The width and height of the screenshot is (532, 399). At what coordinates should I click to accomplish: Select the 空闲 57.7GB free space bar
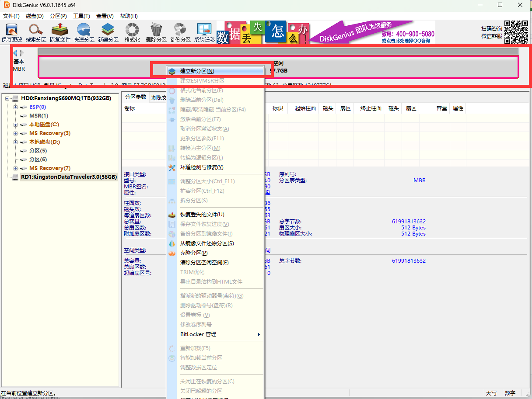[278, 67]
